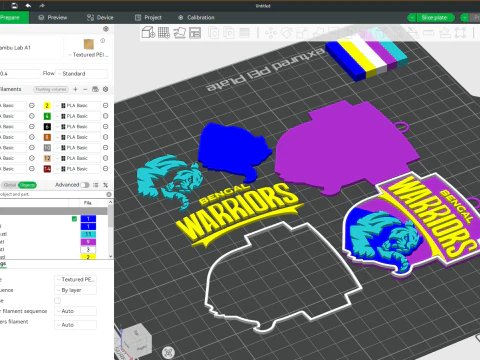Click the orange filament 8 color swatch
This screenshot has height=360, width=480.
pos(47,137)
